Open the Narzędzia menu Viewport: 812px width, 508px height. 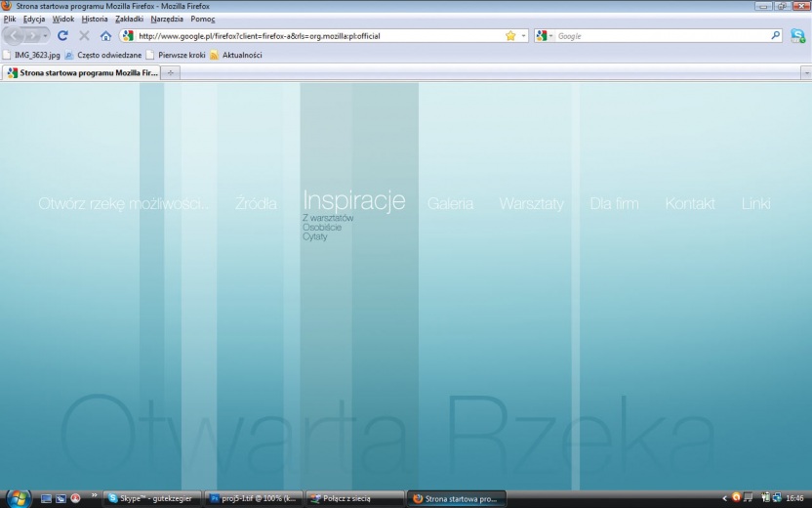click(x=168, y=20)
